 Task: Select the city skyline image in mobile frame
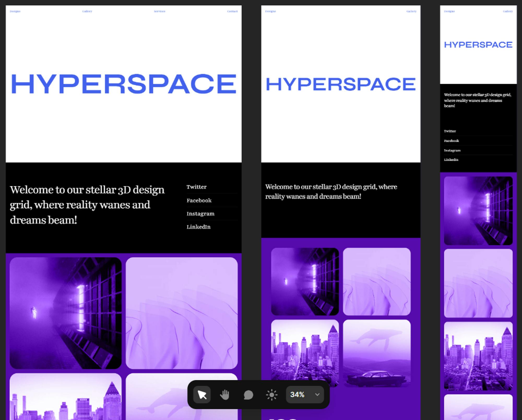478,356
